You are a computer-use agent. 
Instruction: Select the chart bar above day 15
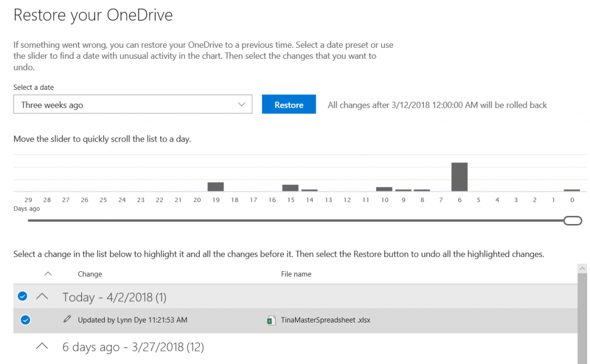[x=290, y=188]
